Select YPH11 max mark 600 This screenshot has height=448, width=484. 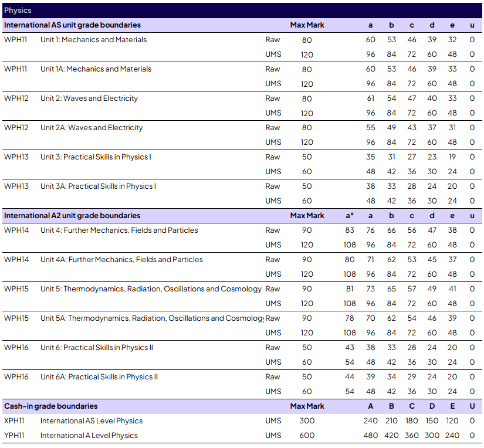coord(307,435)
